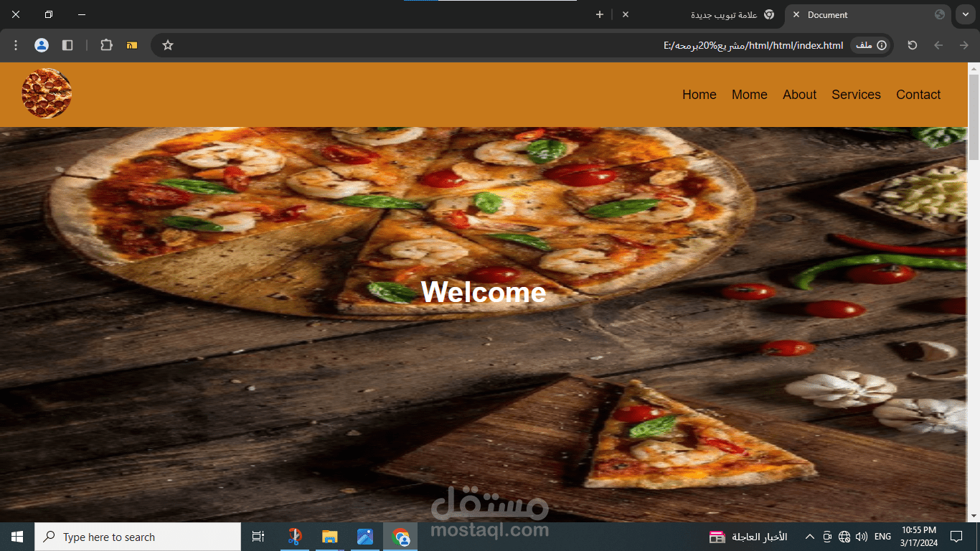Image resolution: width=980 pixels, height=551 pixels.
Task: Open the الأخبار العاجلة news widget
Action: tap(748, 537)
